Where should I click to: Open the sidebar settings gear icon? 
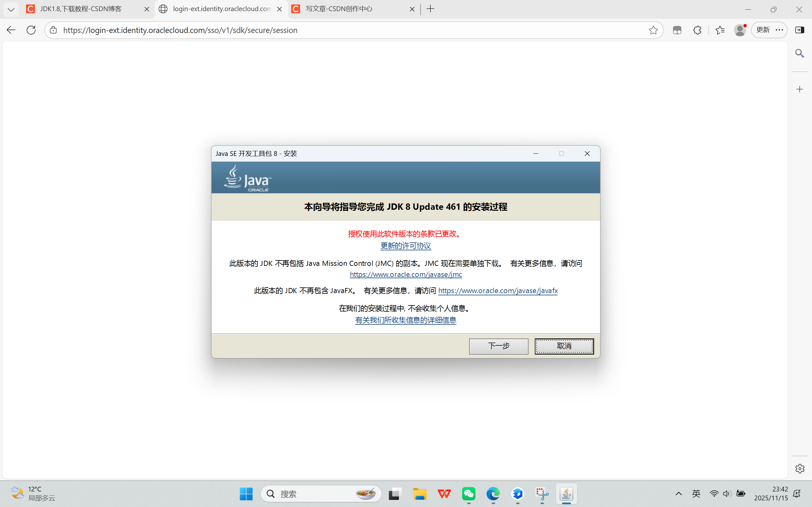800,468
